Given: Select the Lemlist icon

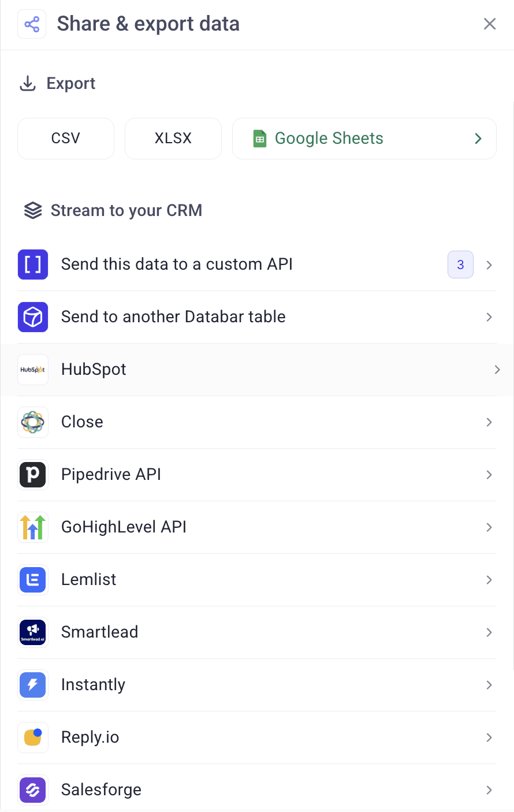Looking at the screenshot, I should coord(33,579).
